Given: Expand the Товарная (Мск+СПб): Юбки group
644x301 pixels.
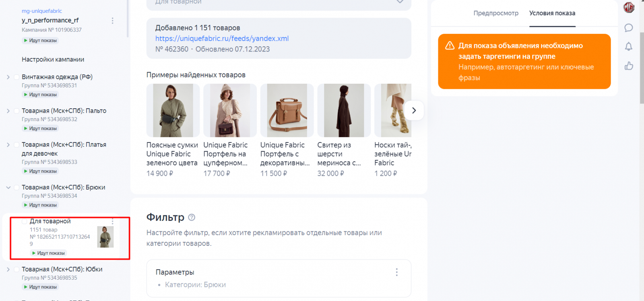Looking at the screenshot, I should (8, 269).
